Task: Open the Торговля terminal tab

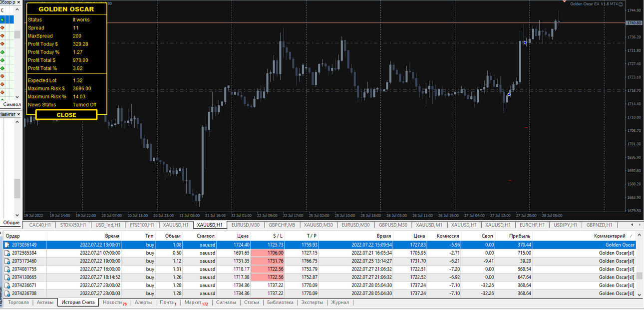Action: tap(18, 303)
